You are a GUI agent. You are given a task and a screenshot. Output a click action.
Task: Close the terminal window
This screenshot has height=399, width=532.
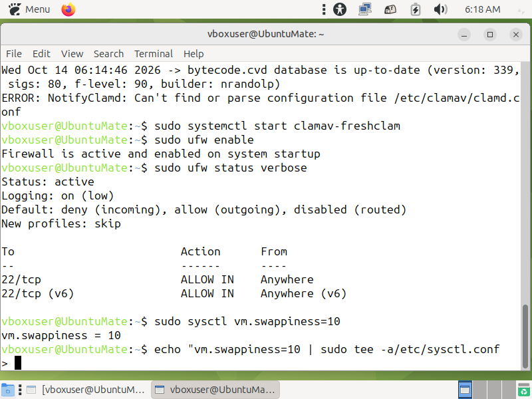(x=516, y=35)
